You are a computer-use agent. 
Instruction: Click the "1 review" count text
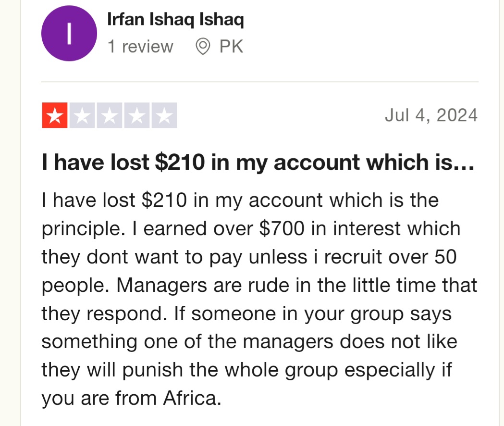(140, 47)
